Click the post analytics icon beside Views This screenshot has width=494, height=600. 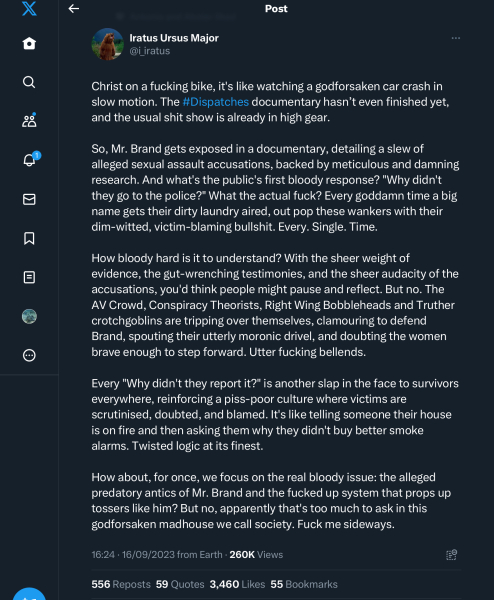(x=452, y=554)
